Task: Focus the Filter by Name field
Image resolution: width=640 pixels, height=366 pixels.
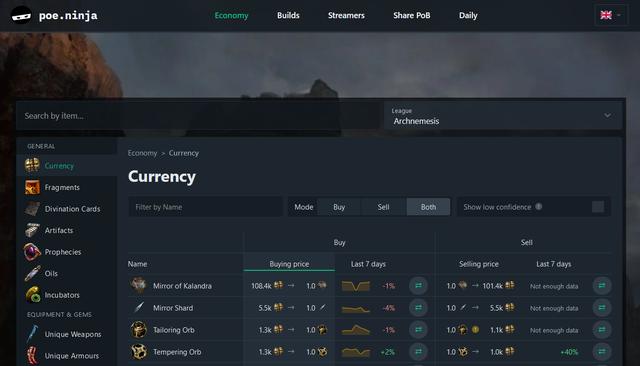Action: pyautogui.click(x=205, y=207)
